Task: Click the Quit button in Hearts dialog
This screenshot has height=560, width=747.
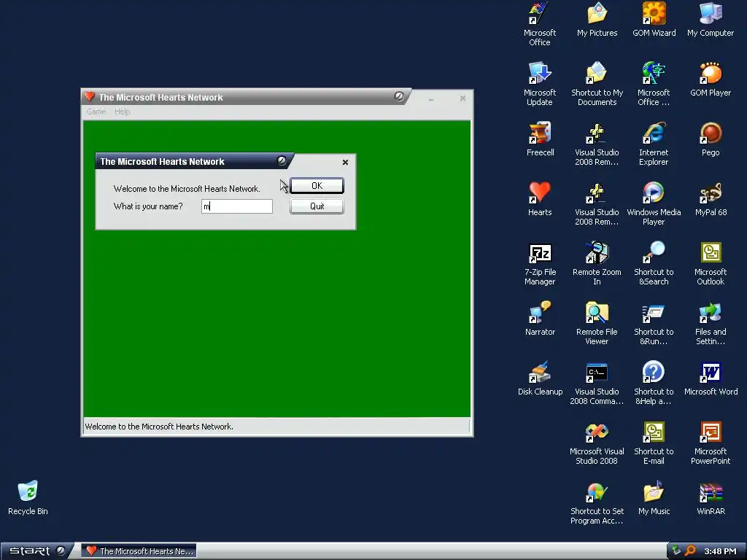Action: click(x=317, y=206)
